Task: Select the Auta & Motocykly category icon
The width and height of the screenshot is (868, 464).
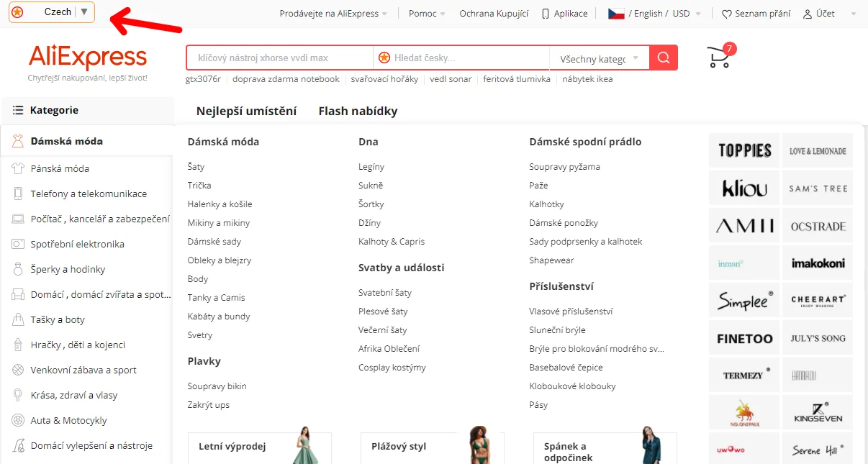Action: [17, 420]
